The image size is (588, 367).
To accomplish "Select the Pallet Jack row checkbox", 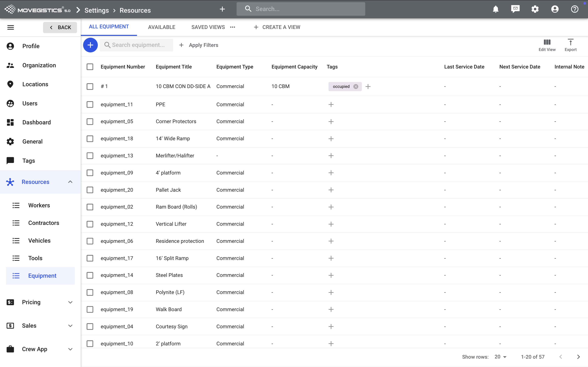I will pos(90,190).
